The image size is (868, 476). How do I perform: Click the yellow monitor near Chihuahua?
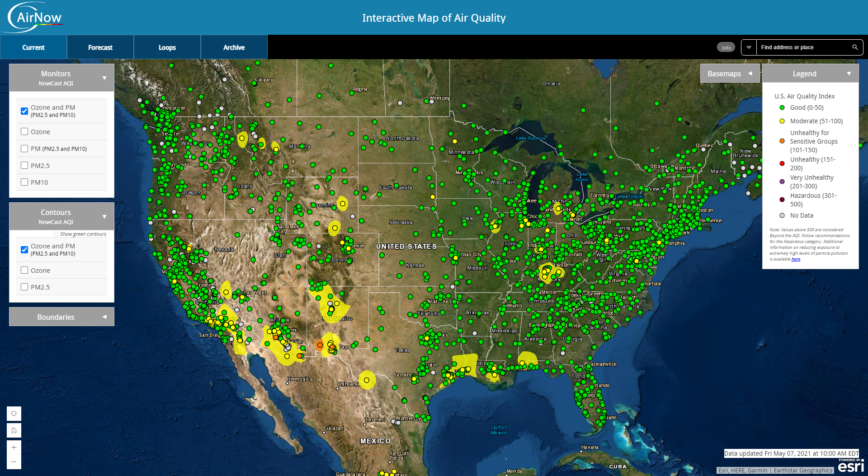(x=367, y=380)
